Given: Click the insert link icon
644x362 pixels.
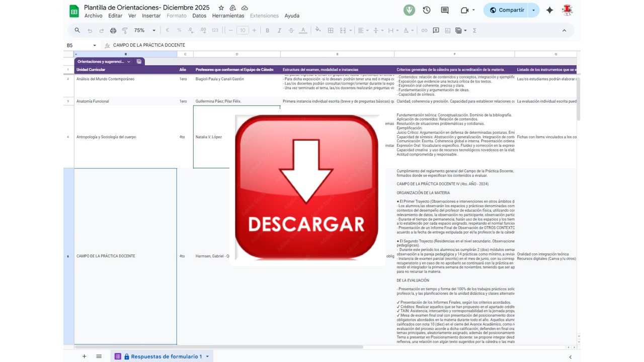Looking at the screenshot, I should (x=424, y=31).
